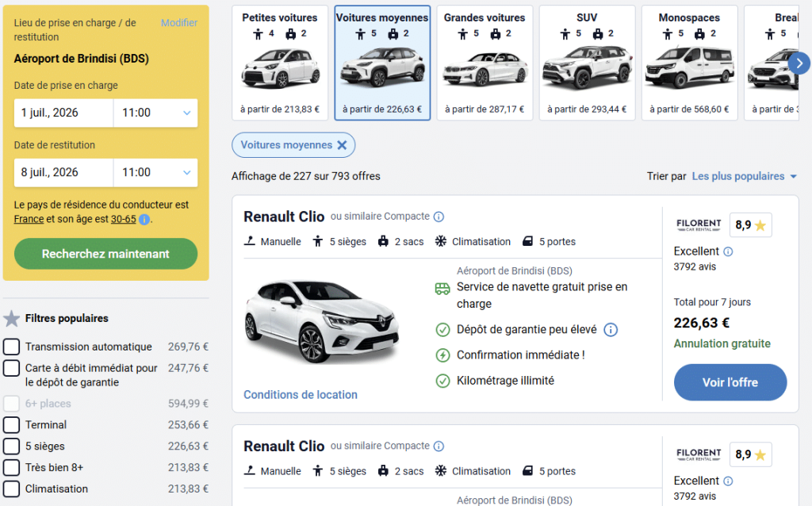Click the first offer's FILORENT logo
The image size is (812, 506).
699,224
